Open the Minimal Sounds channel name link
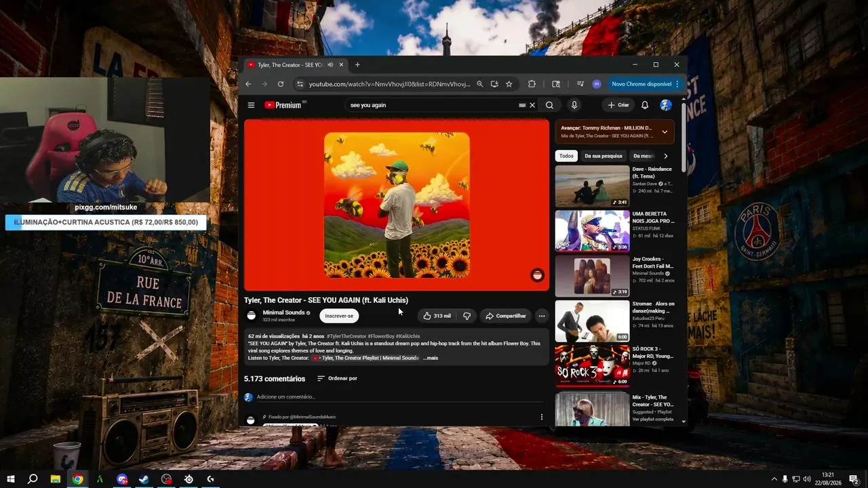Viewport: 868px width, 488px height. coord(283,312)
